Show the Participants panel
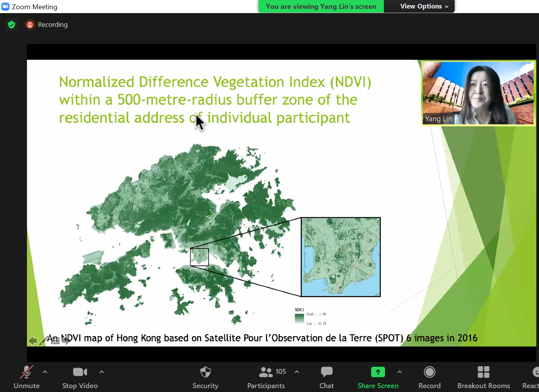Viewport: 539px width, 392px height. point(266,377)
